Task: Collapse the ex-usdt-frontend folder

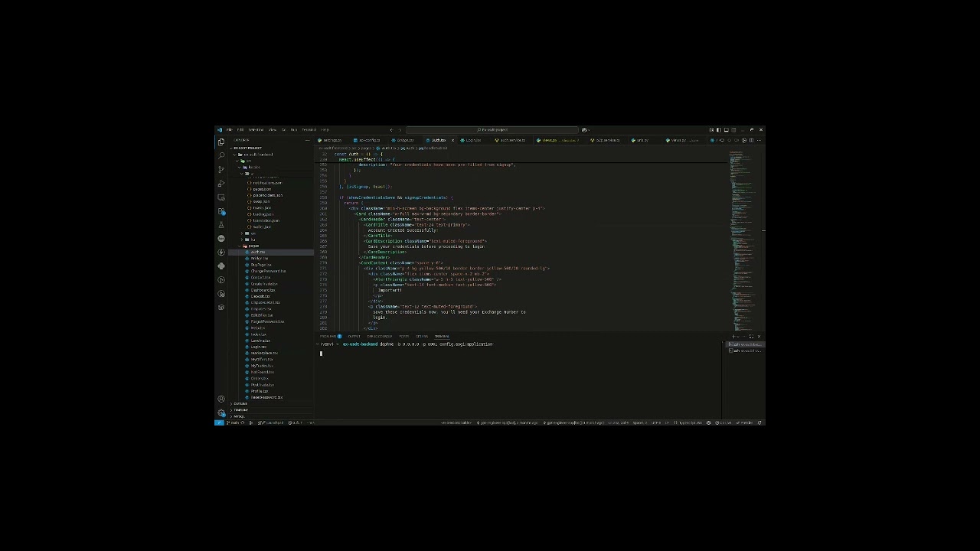Action: tap(271, 155)
